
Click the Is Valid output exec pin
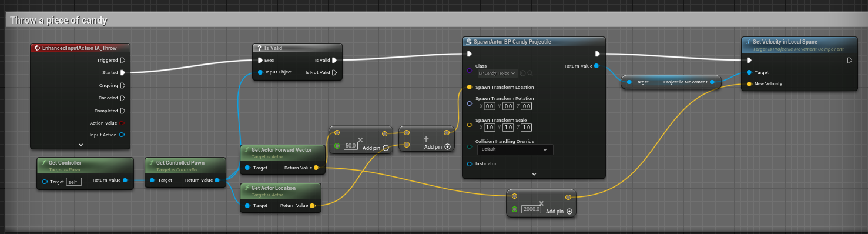334,60
